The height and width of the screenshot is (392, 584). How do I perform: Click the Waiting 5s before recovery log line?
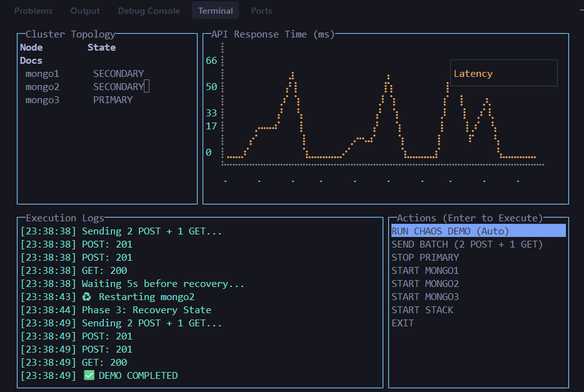(x=132, y=284)
